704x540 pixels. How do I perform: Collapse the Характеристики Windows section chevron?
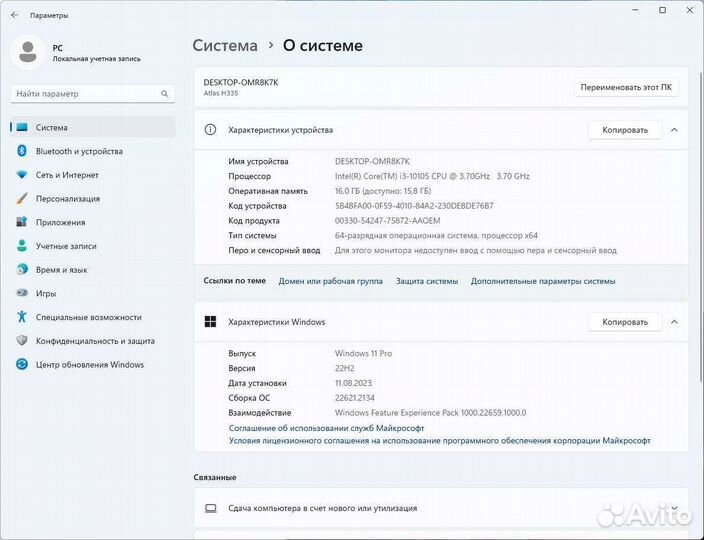tap(674, 322)
